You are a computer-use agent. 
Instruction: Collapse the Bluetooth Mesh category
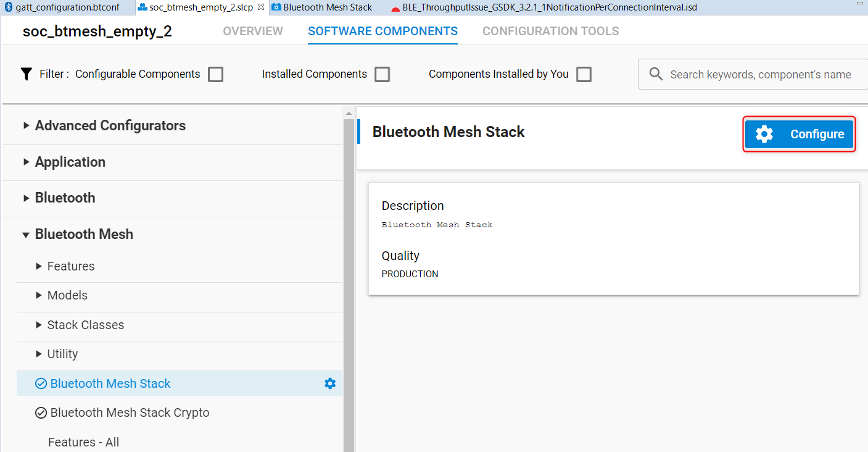[26, 235]
